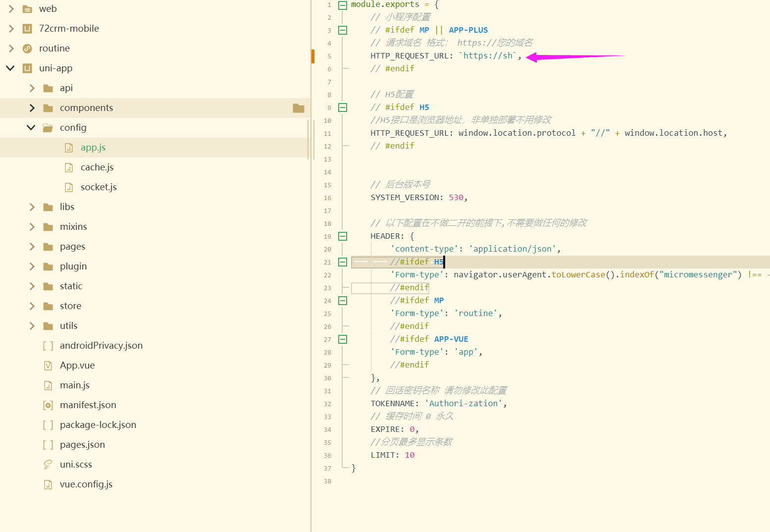Click the folder icon at right of components row

[299, 108]
